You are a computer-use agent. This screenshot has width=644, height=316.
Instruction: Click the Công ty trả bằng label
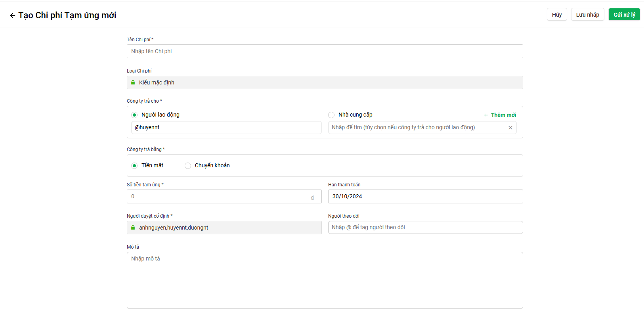coord(145,149)
